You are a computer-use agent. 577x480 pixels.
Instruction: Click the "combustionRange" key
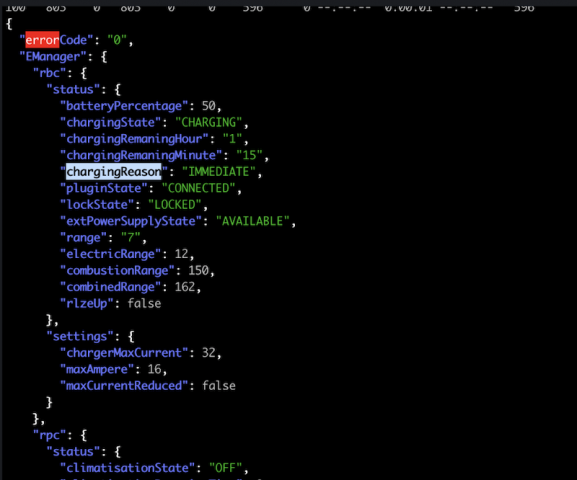[x=117, y=271]
